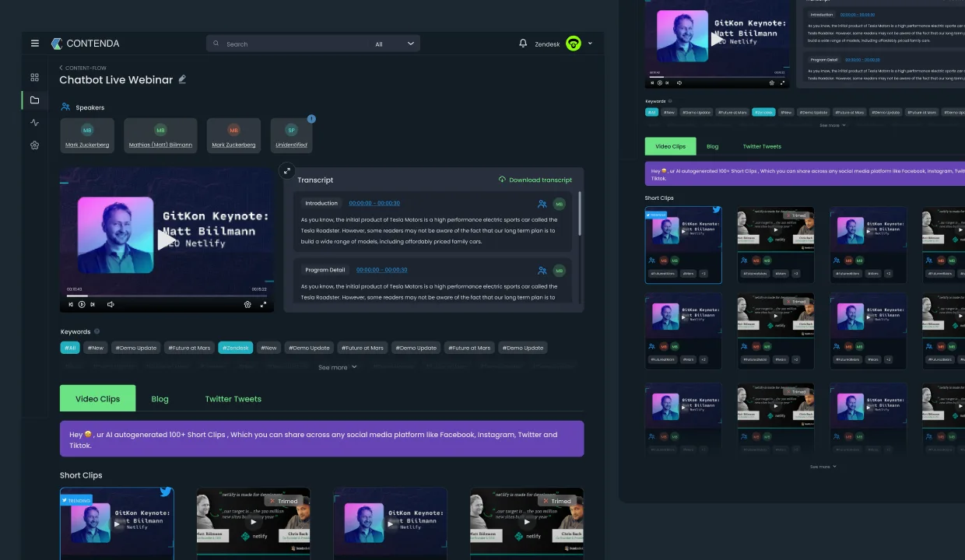Select Video Clips tab in right preview
The height and width of the screenshot is (560, 965).
point(670,146)
